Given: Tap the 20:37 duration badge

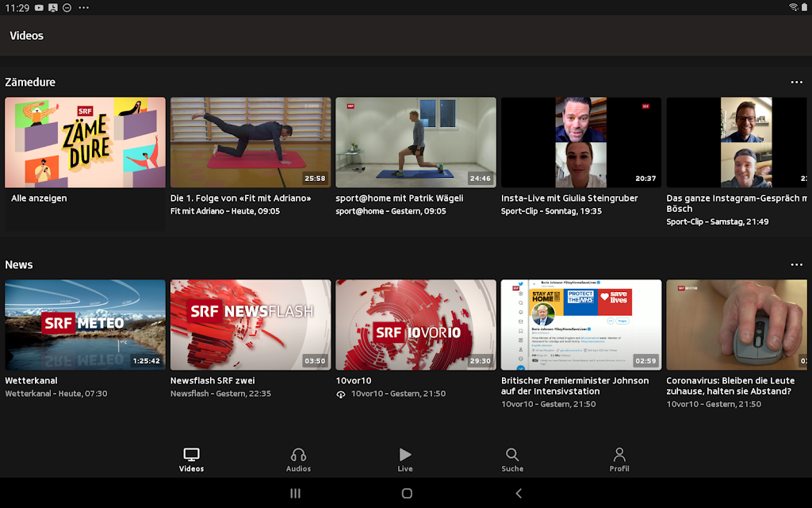Looking at the screenshot, I should coord(645,179).
